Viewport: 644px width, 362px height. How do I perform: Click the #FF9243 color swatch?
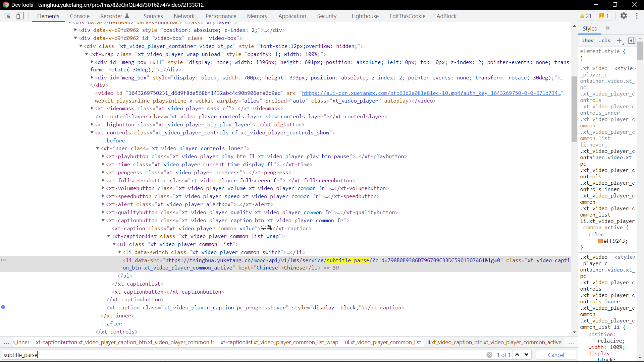(x=600, y=241)
